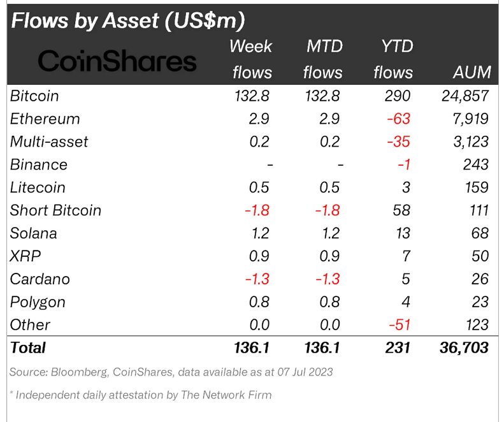The image size is (504, 422).
Task: Select the Litecoin row label
Action: click(38, 187)
